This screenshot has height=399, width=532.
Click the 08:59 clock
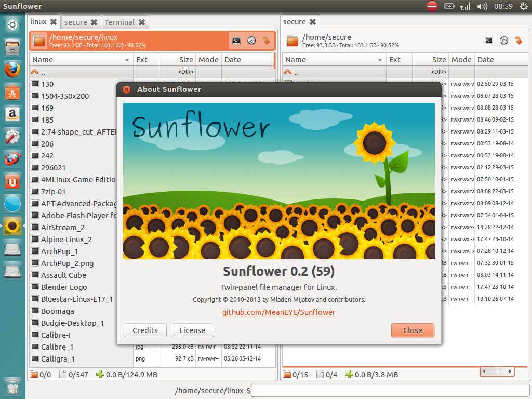pos(503,6)
